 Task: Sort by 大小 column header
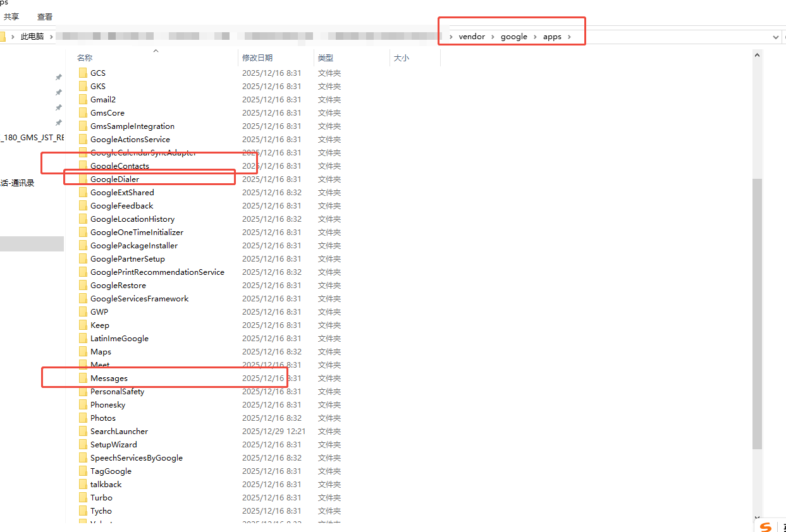[x=402, y=57]
